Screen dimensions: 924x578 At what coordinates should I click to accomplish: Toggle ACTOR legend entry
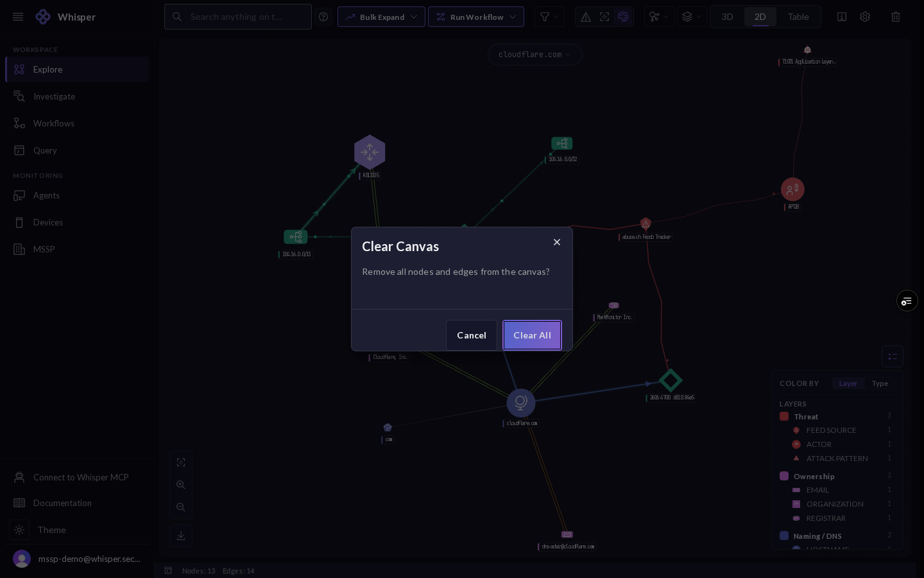(841, 444)
